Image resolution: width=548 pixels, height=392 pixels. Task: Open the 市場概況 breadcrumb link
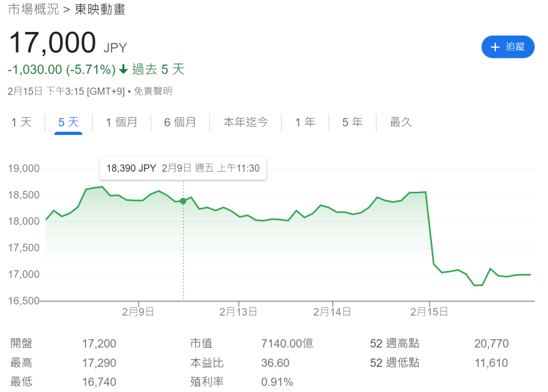[x=34, y=10]
